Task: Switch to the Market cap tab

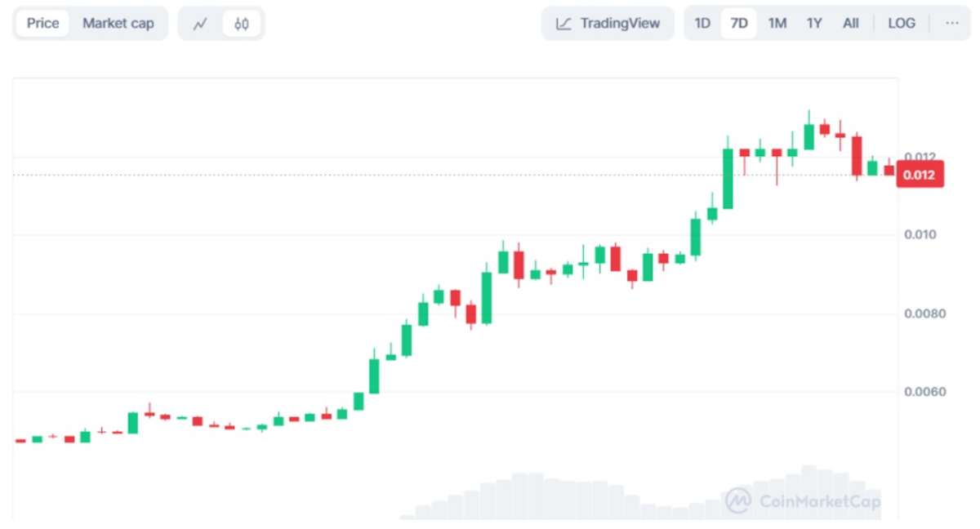Action: click(x=118, y=23)
